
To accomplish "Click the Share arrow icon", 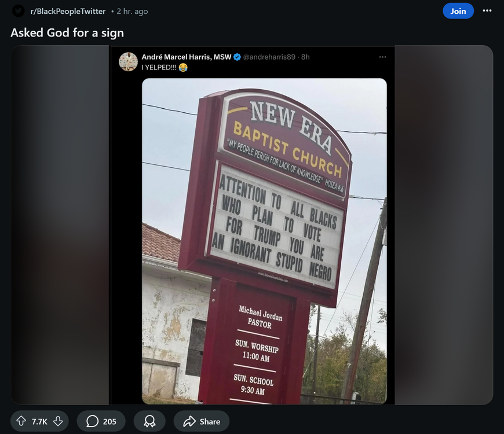I will point(189,421).
